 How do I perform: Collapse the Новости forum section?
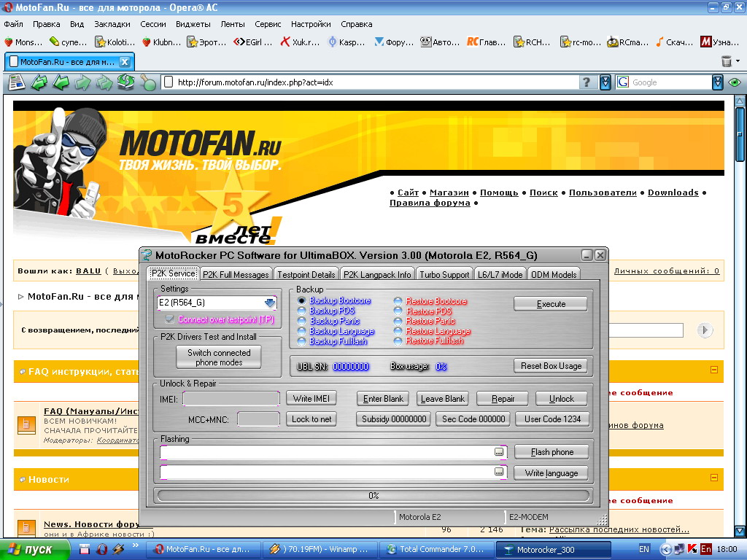coord(714,477)
